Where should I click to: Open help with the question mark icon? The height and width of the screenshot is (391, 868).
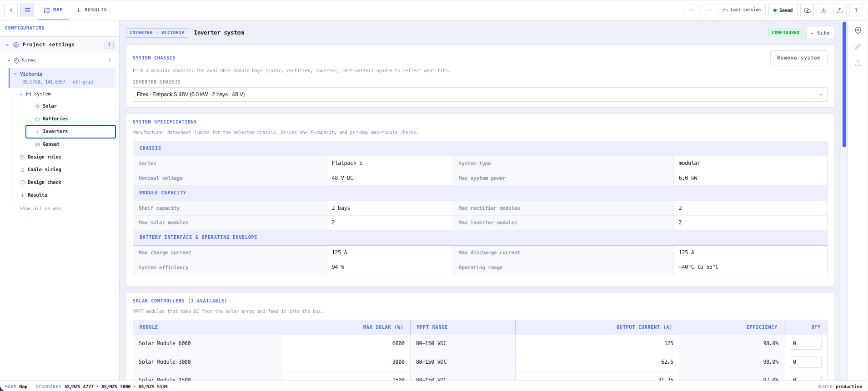(x=856, y=10)
